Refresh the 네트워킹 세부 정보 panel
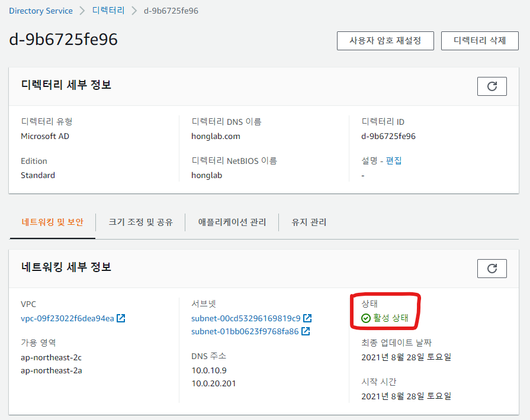The height and width of the screenshot is (420, 530). coord(492,269)
